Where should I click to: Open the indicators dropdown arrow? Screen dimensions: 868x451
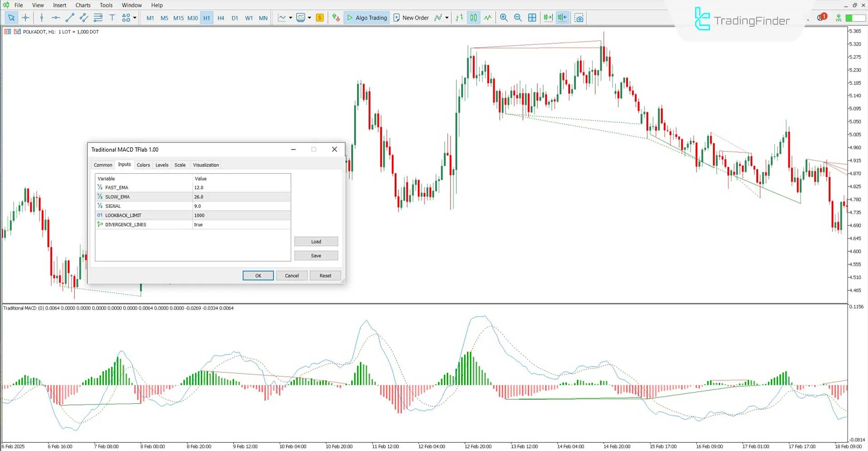tap(310, 18)
